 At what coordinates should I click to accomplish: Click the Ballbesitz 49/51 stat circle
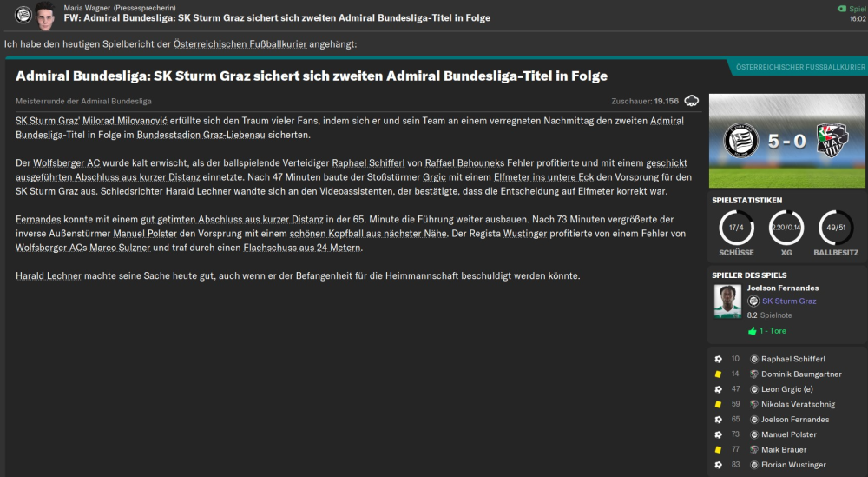837,228
